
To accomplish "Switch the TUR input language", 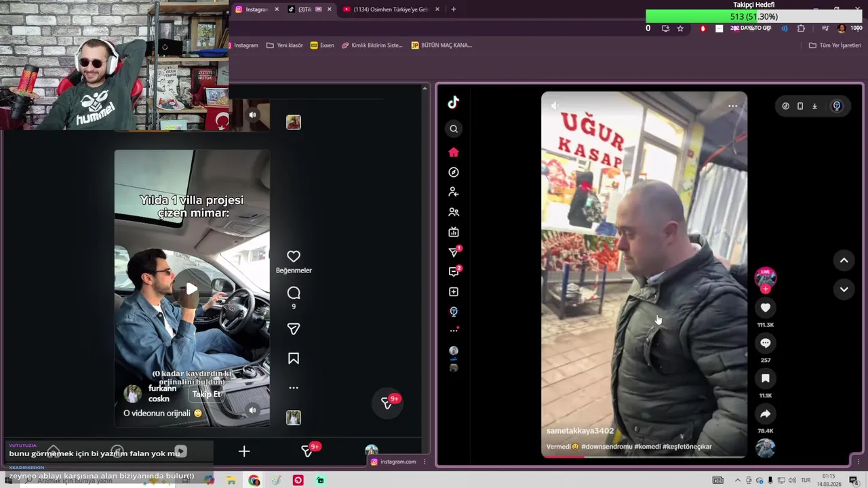I will [x=806, y=481].
